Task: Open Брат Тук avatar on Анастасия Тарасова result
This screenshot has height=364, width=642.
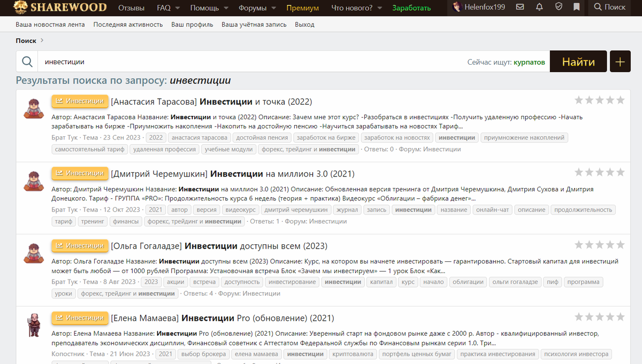Action: coord(34,109)
